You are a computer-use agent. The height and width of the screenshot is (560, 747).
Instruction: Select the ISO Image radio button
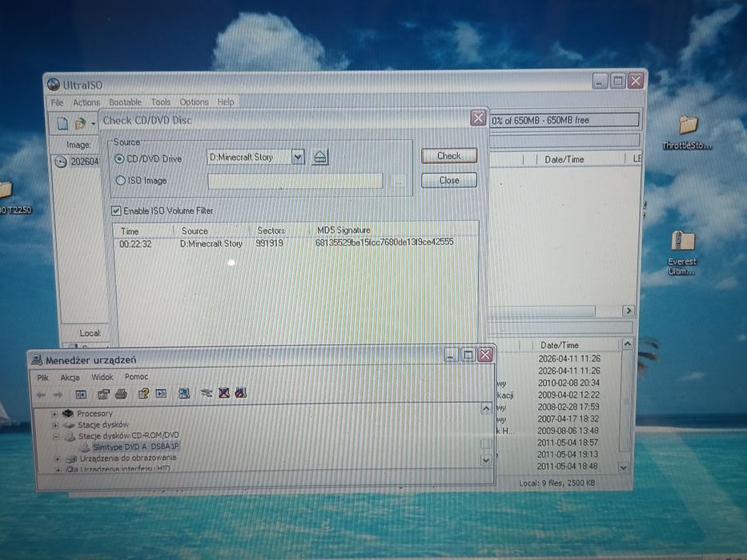click(x=121, y=181)
